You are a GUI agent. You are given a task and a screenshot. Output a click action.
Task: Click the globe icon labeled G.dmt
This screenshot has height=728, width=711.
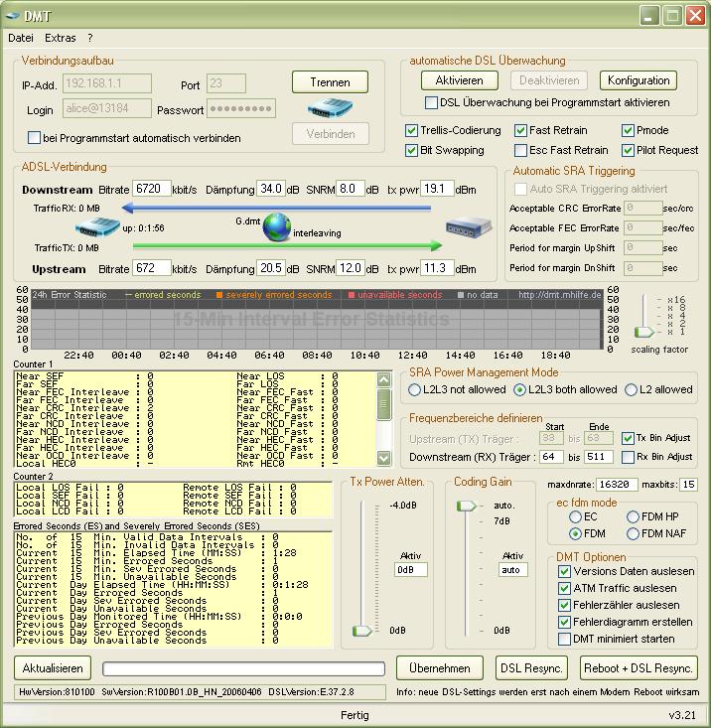[x=276, y=228]
